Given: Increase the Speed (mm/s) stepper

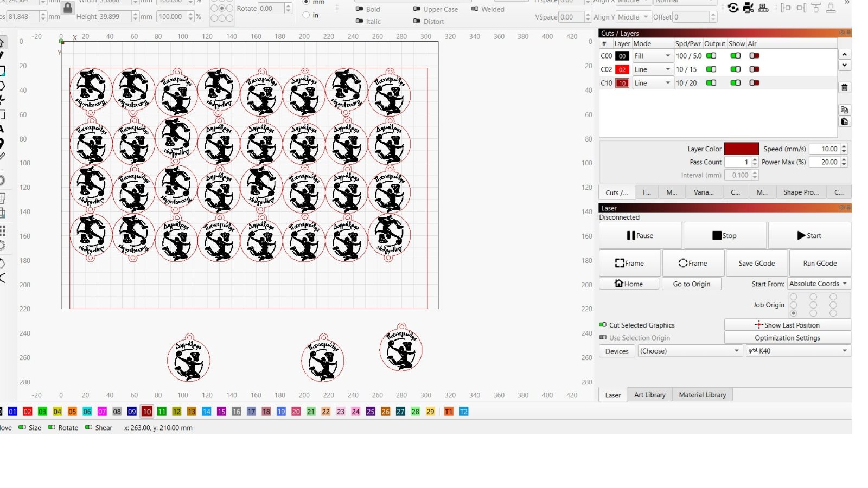Looking at the screenshot, I should tap(844, 146).
